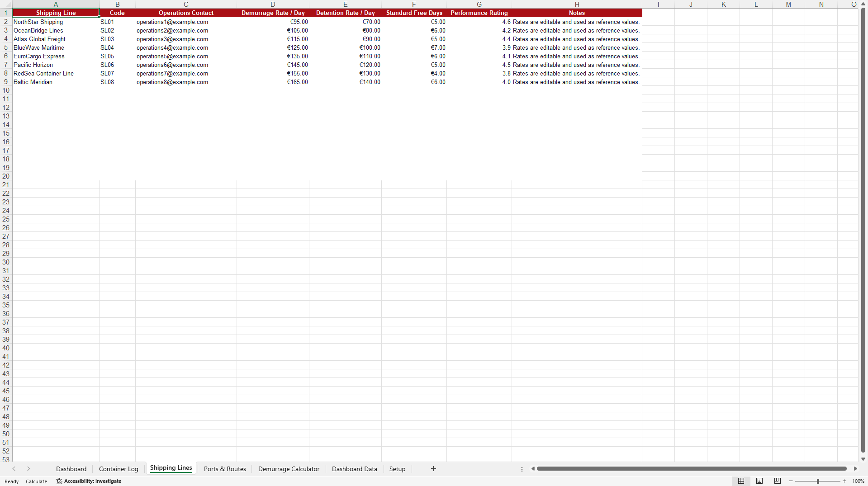
Task: Click detention rate €100.00 cell
Action: (345, 47)
